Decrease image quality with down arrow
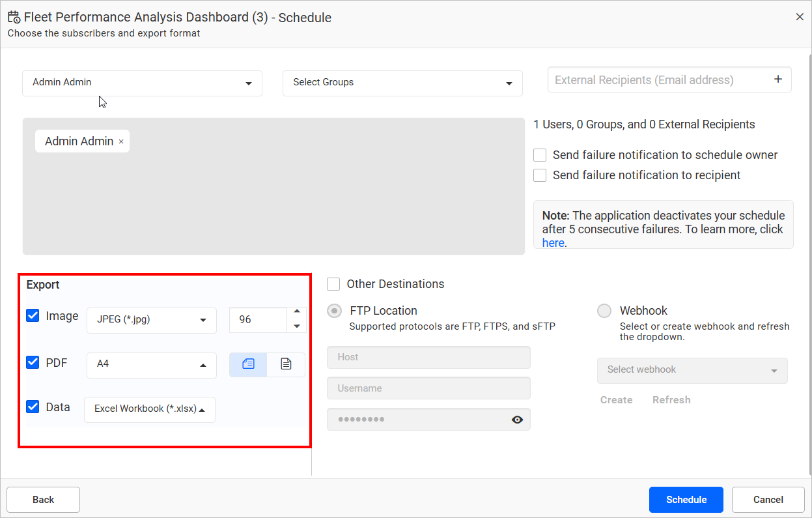 coord(297,326)
